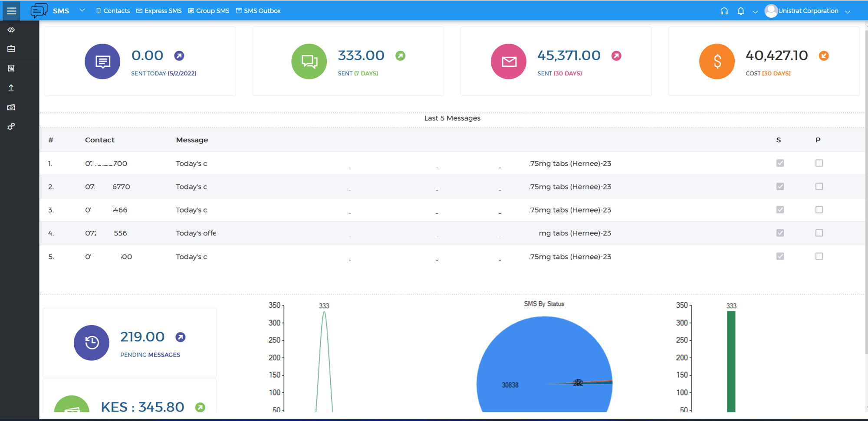Toggle the S checkbox in row 4
The width and height of the screenshot is (868, 421).
click(780, 233)
